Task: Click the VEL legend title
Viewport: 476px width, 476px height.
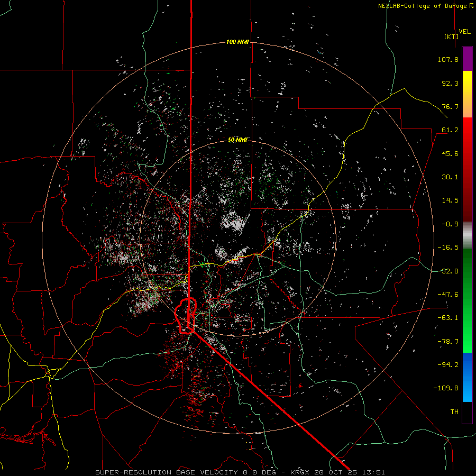Action: [x=464, y=31]
